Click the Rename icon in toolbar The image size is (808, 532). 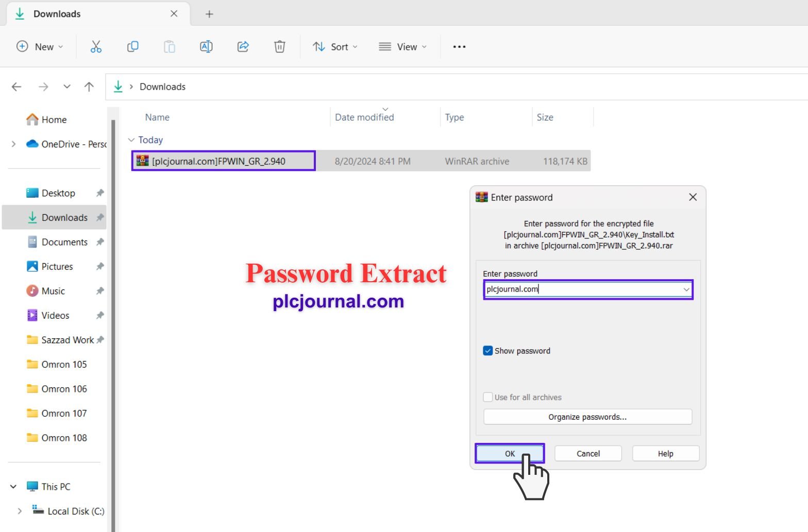click(206, 47)
